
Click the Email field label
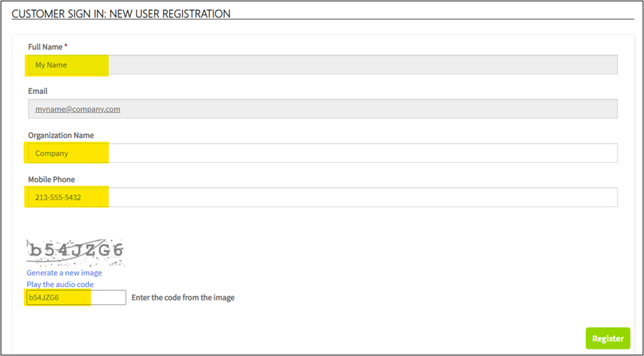click(38, 91)
